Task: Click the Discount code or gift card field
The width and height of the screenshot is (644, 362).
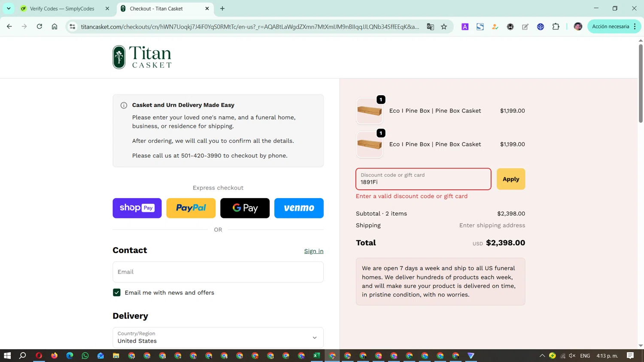Action: point(423,179)
